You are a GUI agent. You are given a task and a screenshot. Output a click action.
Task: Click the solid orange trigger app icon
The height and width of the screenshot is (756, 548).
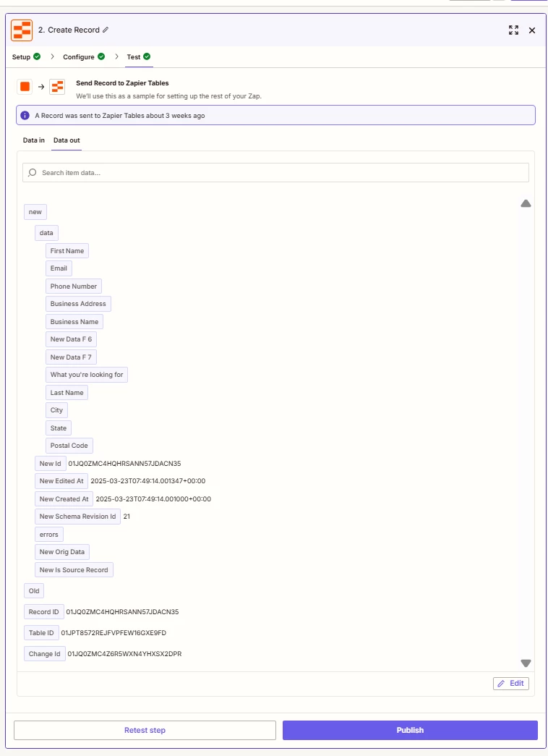25,87
